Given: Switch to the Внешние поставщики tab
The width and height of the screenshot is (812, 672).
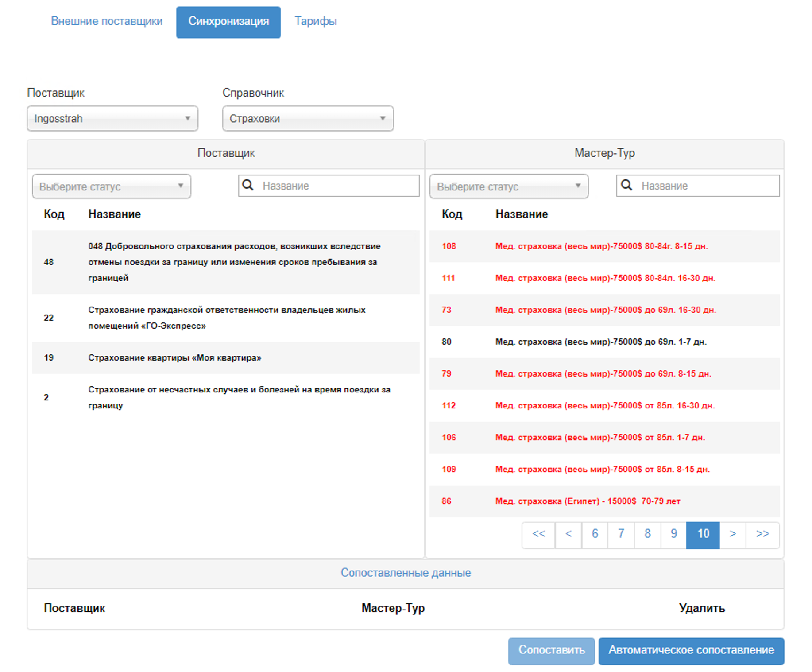Looking at the screenshot, I should pos(107,21).
